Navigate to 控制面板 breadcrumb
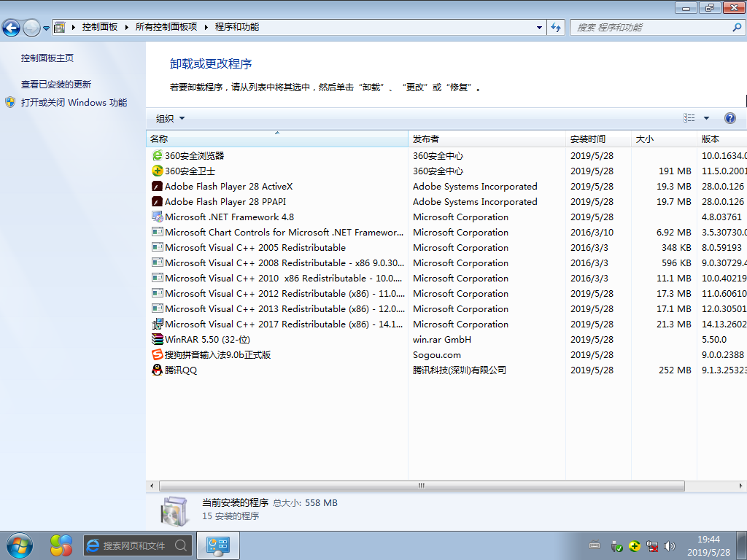The width and height of the screenshot is (747, 560). (99, 27)
